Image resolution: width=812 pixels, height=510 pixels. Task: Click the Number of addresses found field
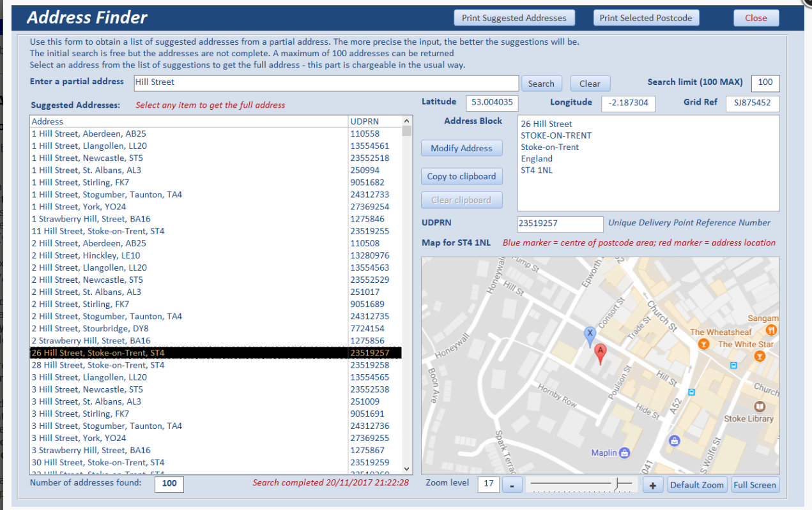pos(169,484)
